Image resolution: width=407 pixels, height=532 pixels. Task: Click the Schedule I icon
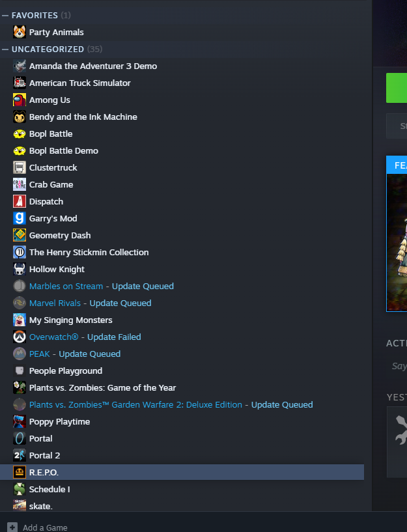click(x=20, y=489)
